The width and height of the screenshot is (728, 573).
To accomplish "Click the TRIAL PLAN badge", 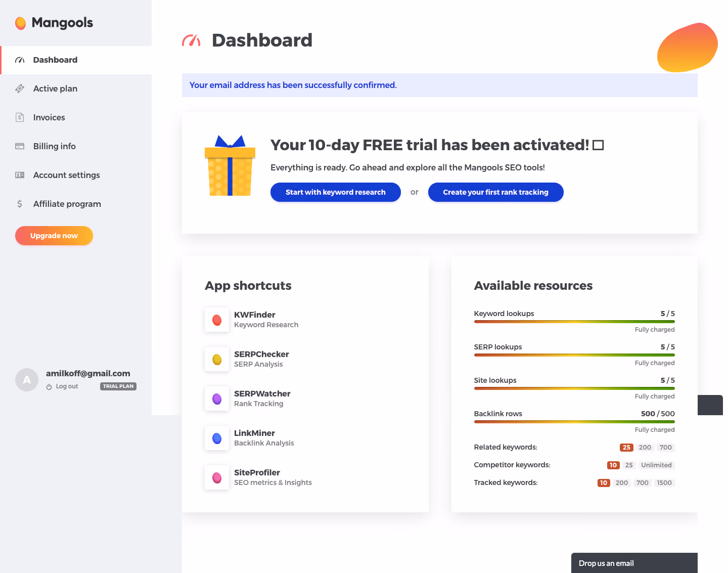I will [118, 386].
